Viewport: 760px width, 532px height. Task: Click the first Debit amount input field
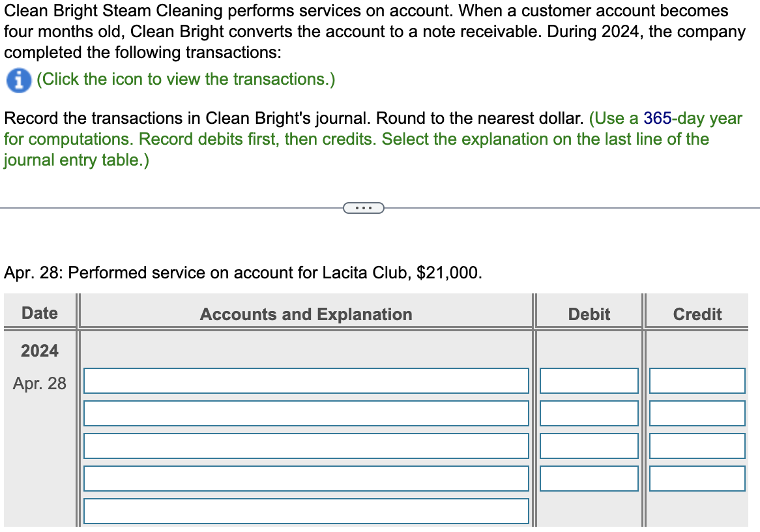(x=589, y=381)
